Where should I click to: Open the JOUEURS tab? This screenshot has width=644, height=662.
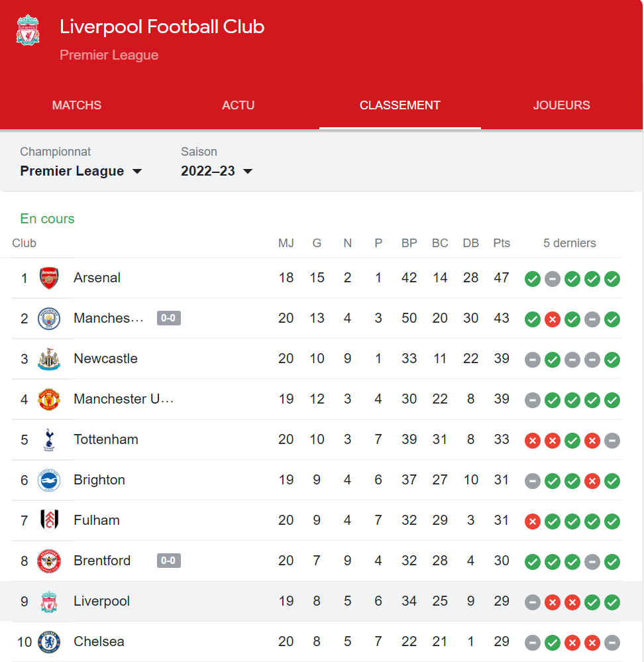tap(561, 105)
